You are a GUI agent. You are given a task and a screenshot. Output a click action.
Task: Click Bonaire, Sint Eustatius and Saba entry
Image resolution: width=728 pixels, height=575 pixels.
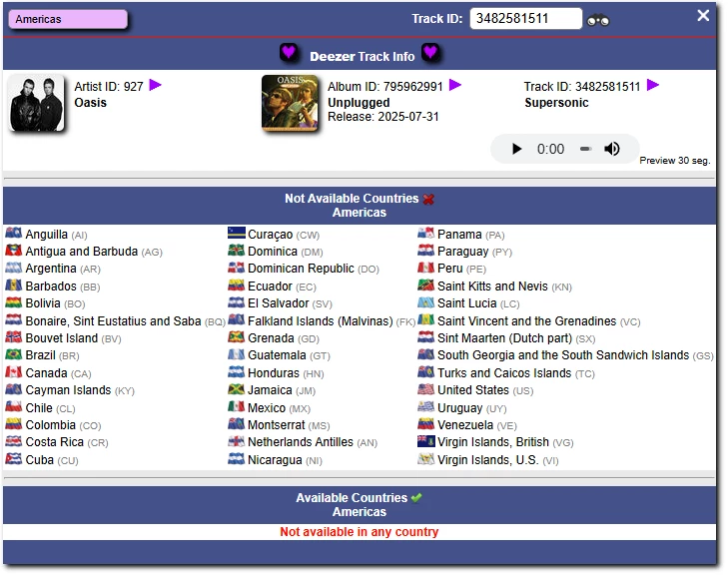tap(115, 320)
